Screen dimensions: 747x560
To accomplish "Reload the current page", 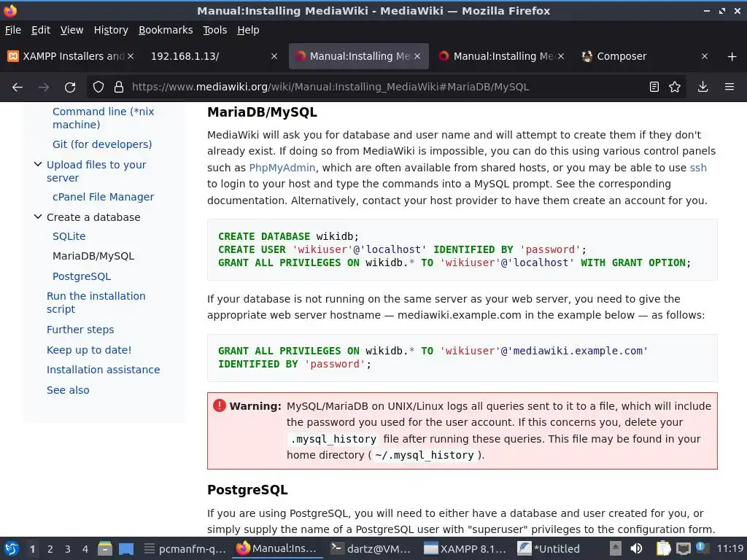I will click(70, 87).
